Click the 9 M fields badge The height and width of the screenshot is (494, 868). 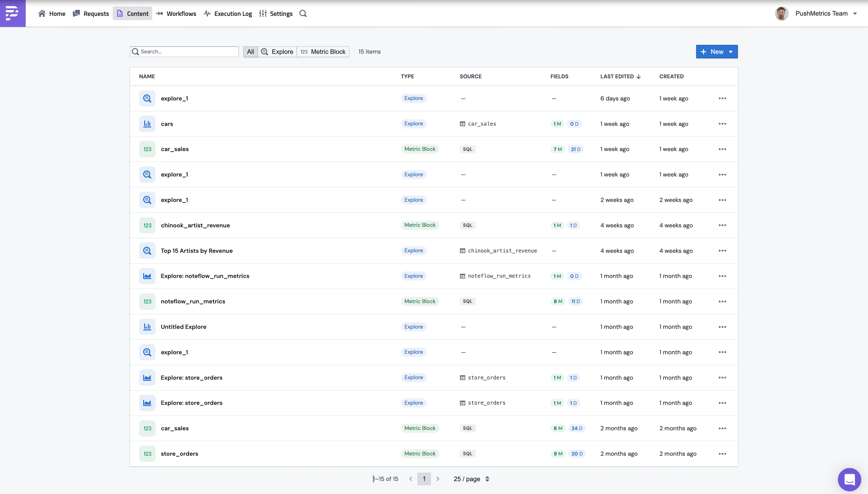(557, 454)
